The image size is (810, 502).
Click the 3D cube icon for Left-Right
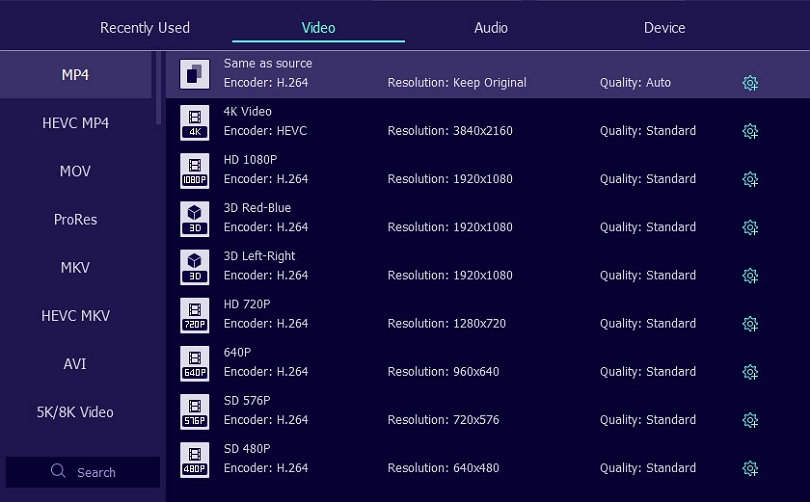point(195,267)
